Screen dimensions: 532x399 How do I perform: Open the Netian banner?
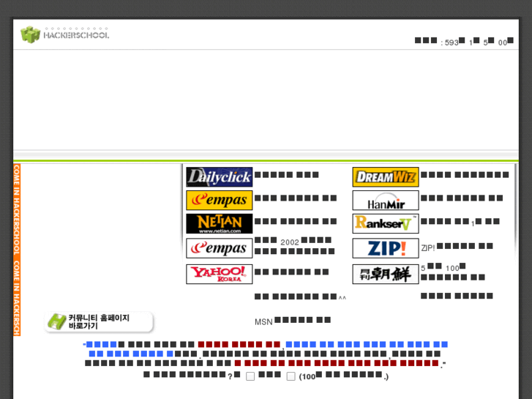pyautogui.click(x=220, y=223)
